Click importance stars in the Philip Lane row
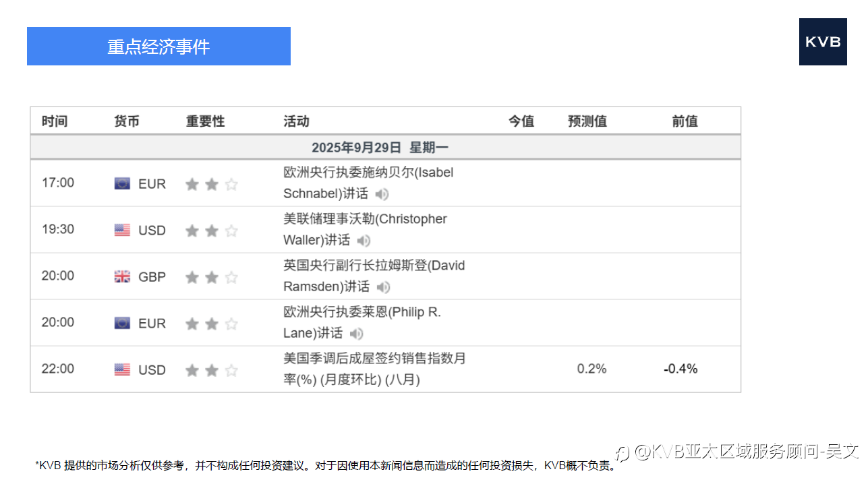This screenshot has width=868, height=482. pos(212,324)
